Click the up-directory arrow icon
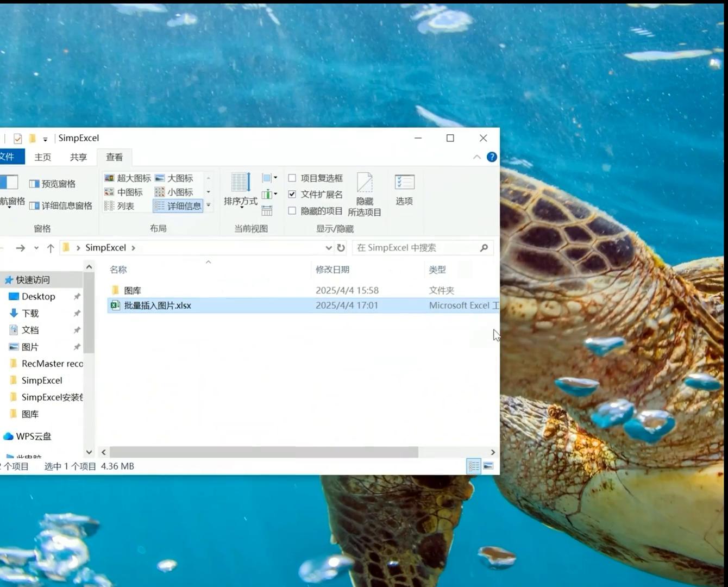 pos(51,248)
